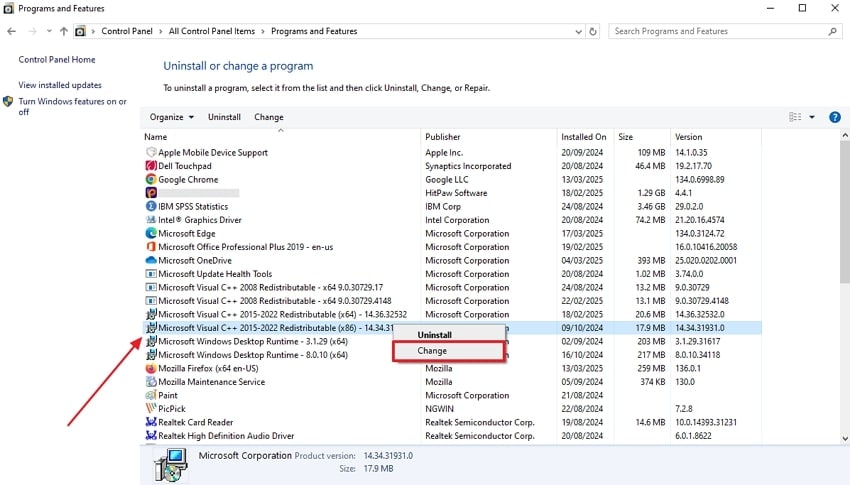Sort by the Version column header

[716, 137]
